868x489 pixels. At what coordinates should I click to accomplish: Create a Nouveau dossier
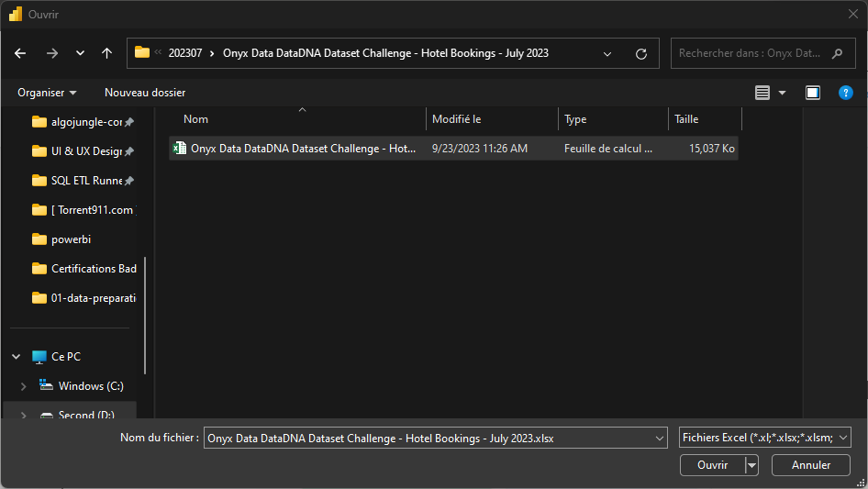[145, 93]
